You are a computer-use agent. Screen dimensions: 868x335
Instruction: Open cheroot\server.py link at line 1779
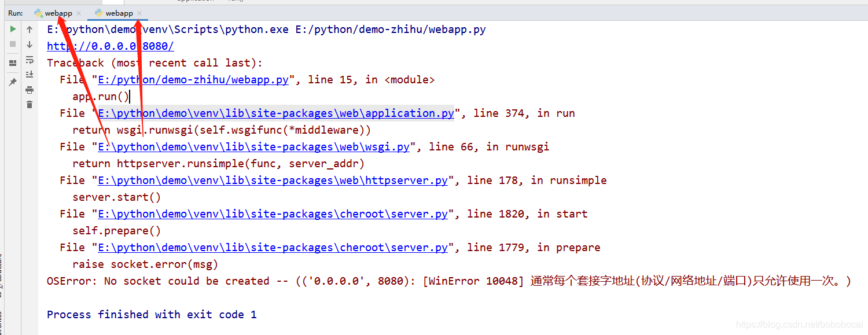coord(273,248)
